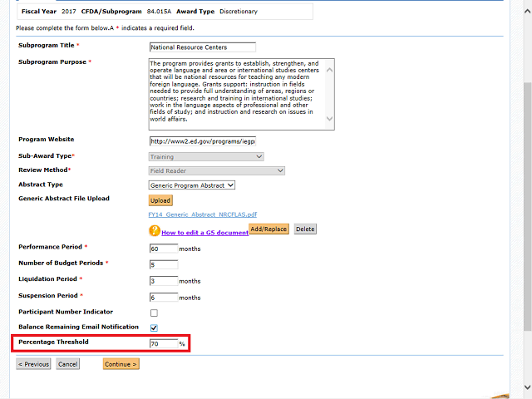
Task: Click into the Subprogram Purpose text area
Action: tap(236, 93)
